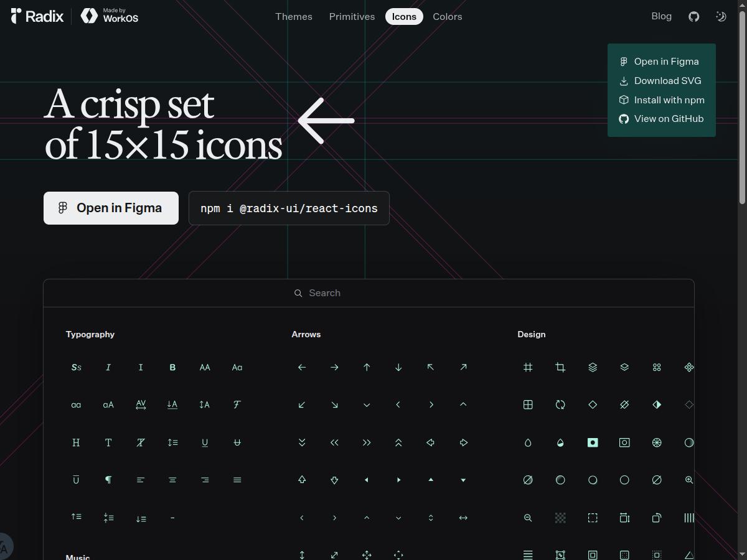Click the counter-clockwise rotate icon in Design
The height and width of the screenshot is (560, 747).
560,404
